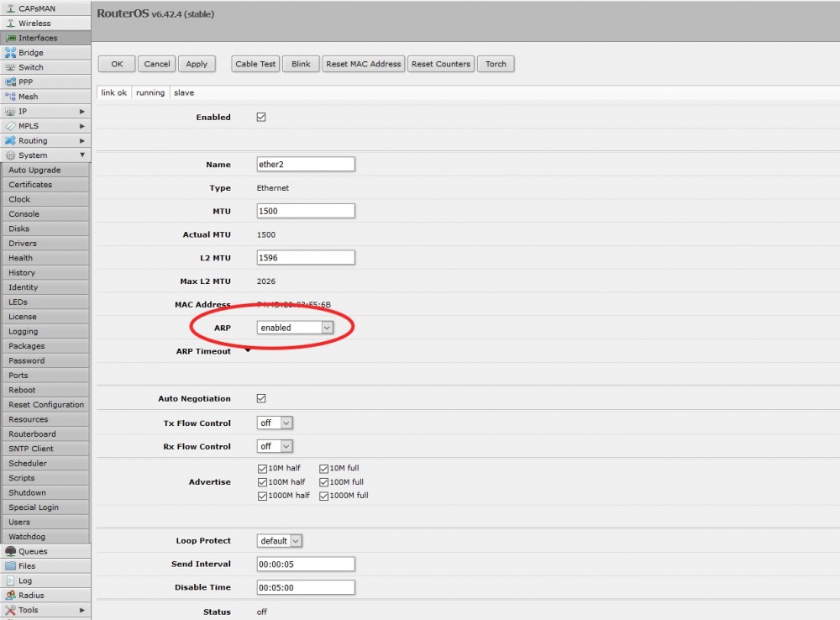This screenshot has width=840, height=620.
Task: Click the Name input field
Action: point(306,165)
